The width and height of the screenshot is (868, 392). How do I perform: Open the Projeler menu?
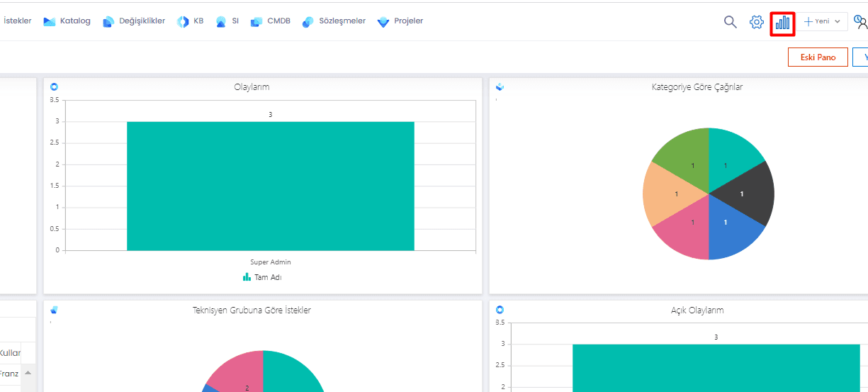coord(400,21)
